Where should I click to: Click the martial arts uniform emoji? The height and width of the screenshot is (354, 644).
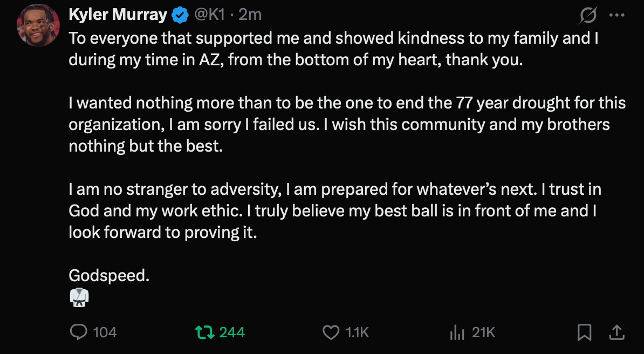tap(79, 297)
